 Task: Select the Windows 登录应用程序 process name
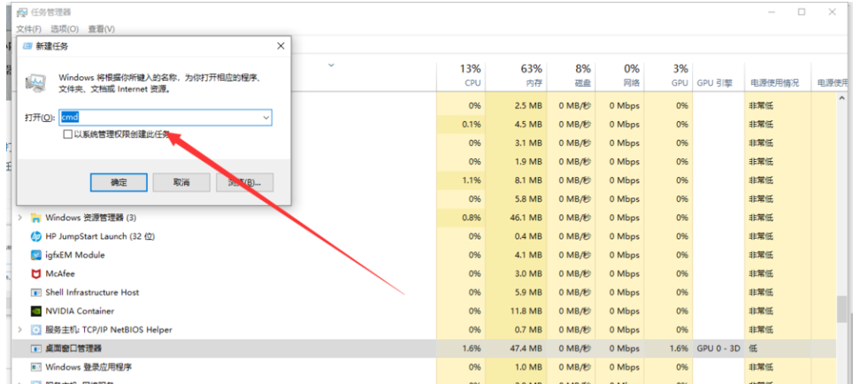(88, 367)
